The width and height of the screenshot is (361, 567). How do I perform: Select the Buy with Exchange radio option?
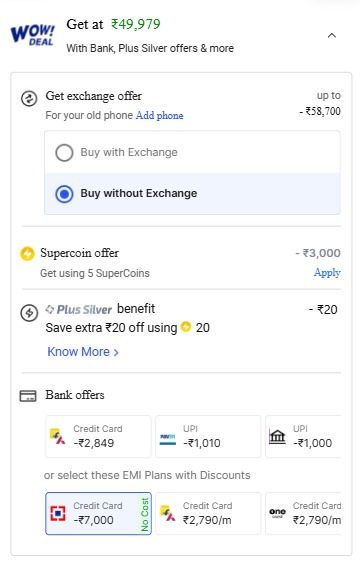click(x=192, y=152)
